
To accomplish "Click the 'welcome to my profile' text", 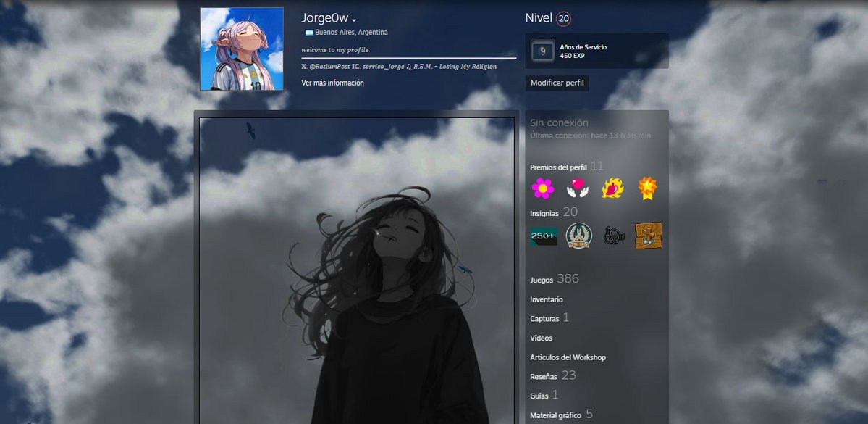I will [335, 50].
